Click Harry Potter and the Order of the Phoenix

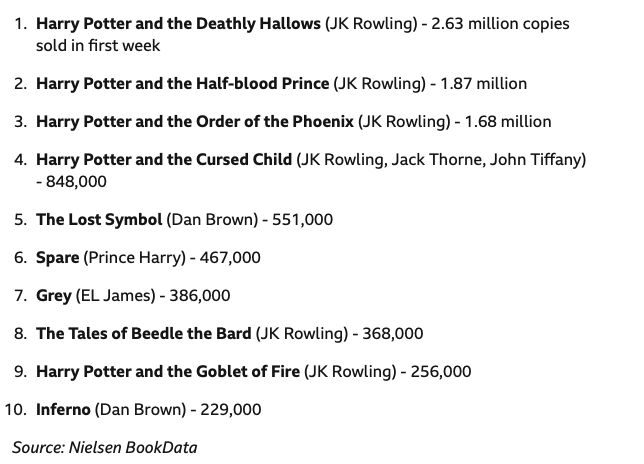tap(195, 122)
